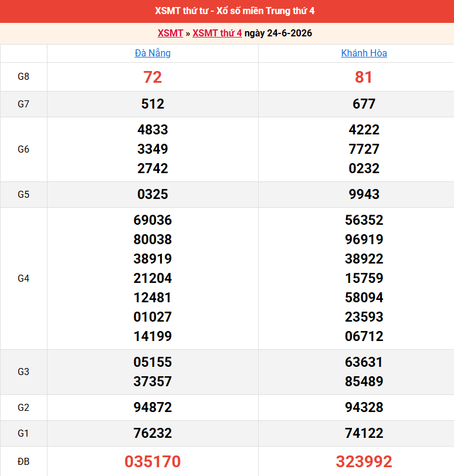Click the G7 row label
The image size is (454, 476).
(x=23, y=104)
